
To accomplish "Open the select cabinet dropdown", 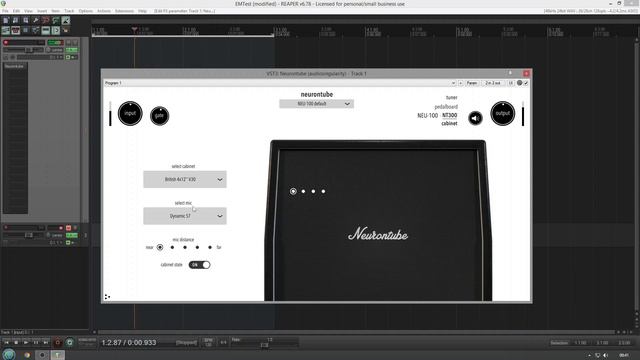I will 185,179.
